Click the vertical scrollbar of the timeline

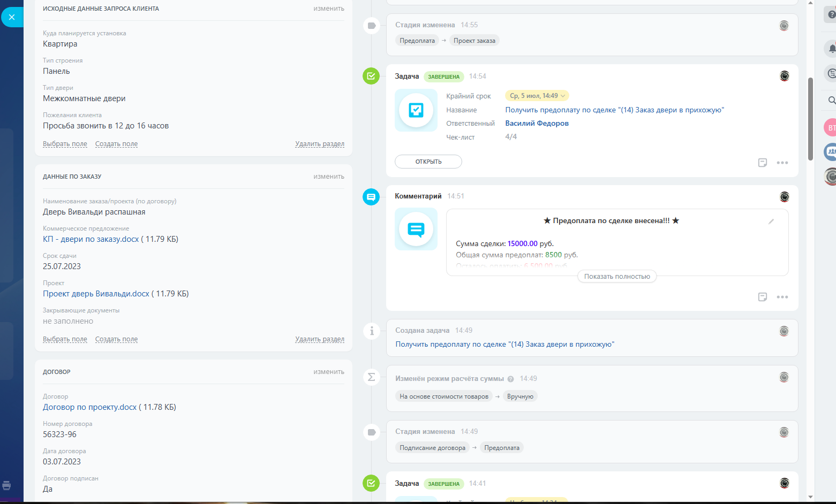(810, 119)
